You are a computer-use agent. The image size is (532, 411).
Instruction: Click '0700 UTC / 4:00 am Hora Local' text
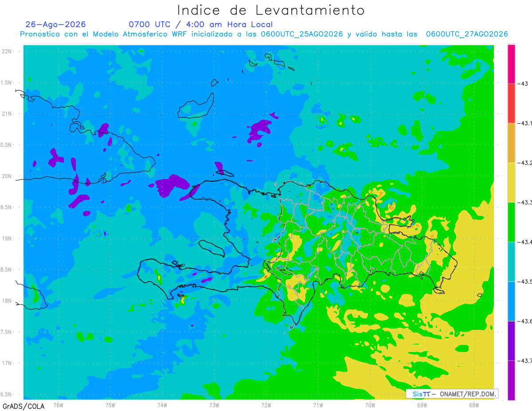tap(200, 24)
